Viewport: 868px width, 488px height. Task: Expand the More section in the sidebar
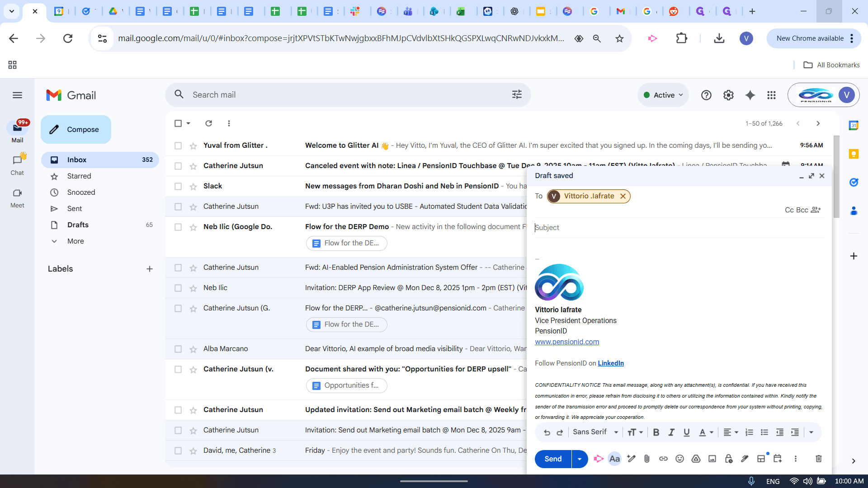click(x=75, y=241)
